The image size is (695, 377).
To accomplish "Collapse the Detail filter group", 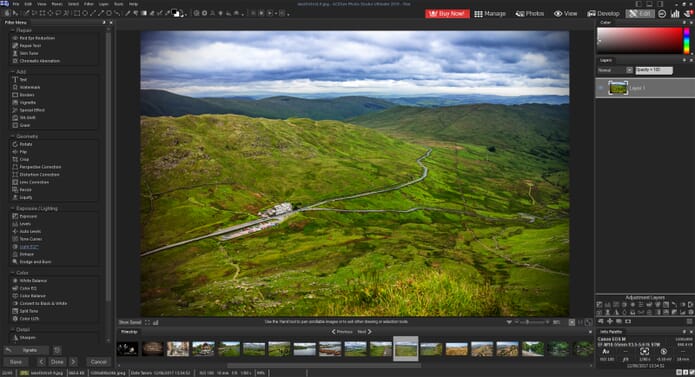I will pyautogui.click(x=12, y=330).
